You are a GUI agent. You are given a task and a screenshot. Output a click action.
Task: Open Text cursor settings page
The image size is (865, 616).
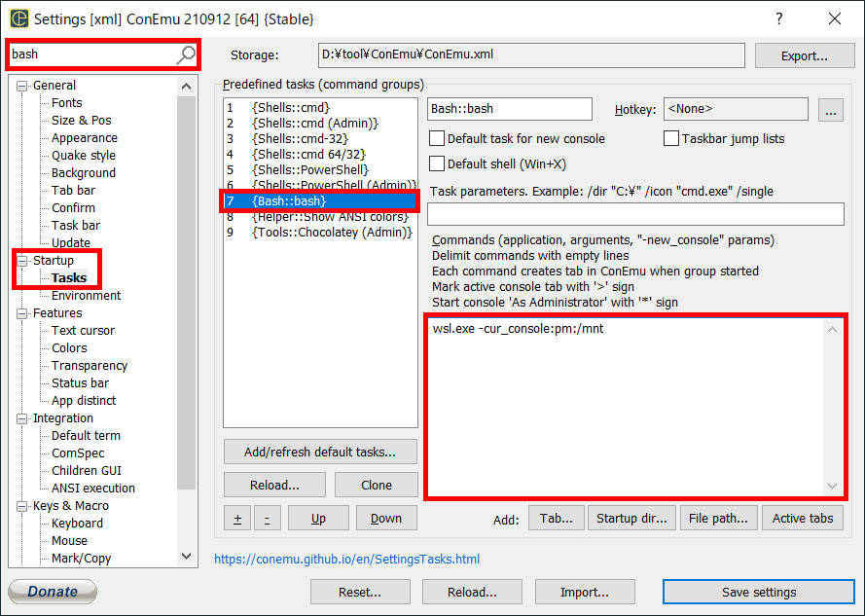(83, 331)
